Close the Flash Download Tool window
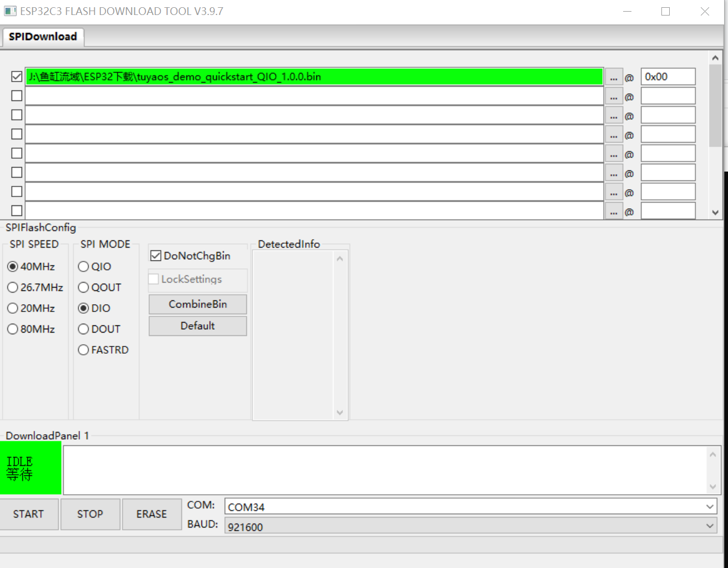 705,11
